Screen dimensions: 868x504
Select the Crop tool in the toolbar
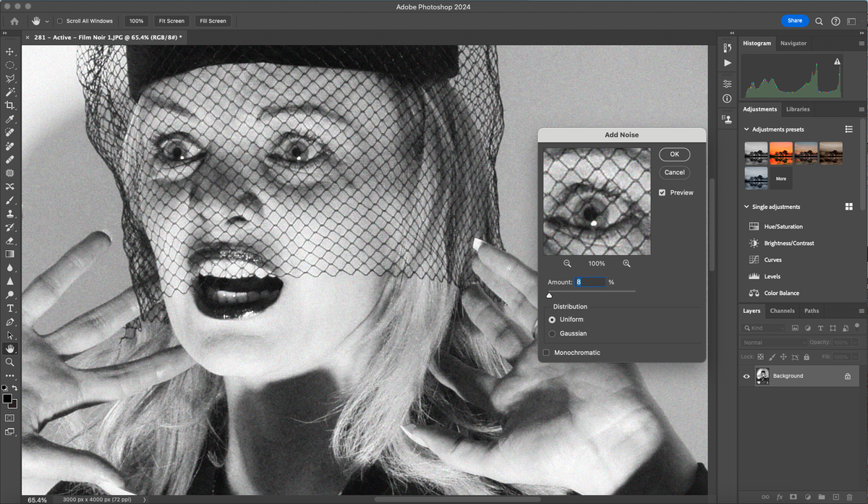coord(10,104)
